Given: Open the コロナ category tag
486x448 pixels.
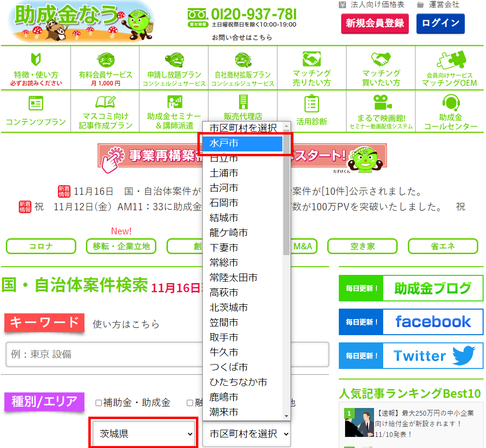Looking at the screenshot, I should [41, 246].
